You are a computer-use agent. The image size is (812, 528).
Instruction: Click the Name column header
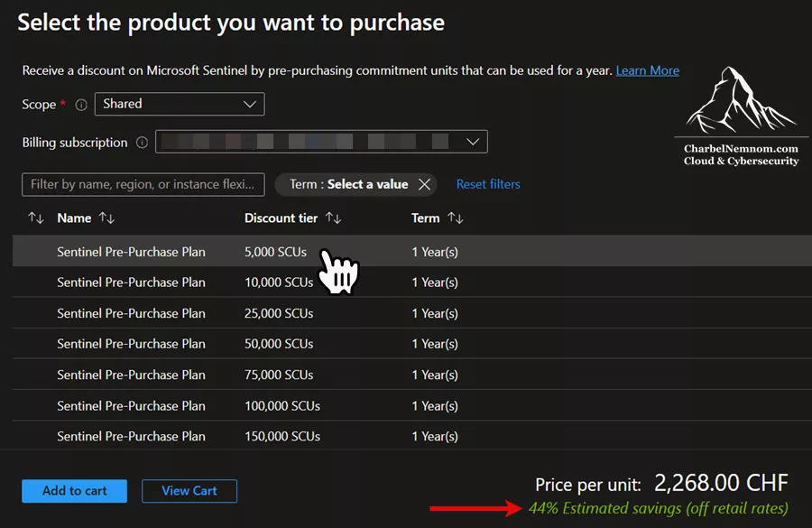click(x=74, y=218)
